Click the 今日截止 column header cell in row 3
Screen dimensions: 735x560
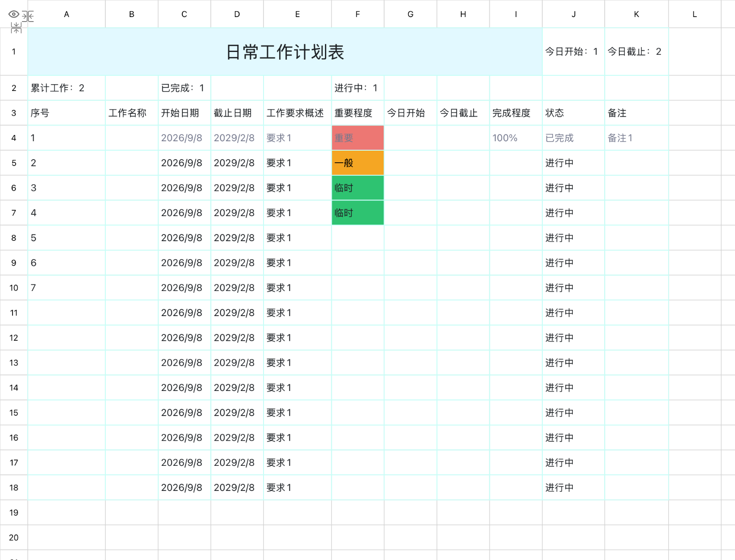[463, 113]
